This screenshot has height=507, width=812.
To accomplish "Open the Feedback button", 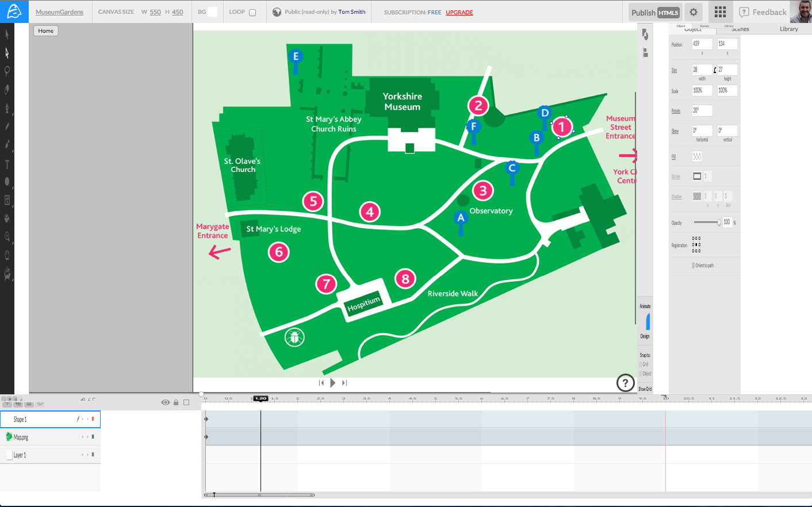I will pos(763,12).
